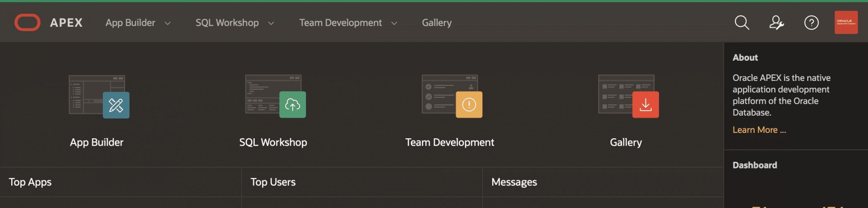Click the Team Development label under icon

tap(450, 142)
